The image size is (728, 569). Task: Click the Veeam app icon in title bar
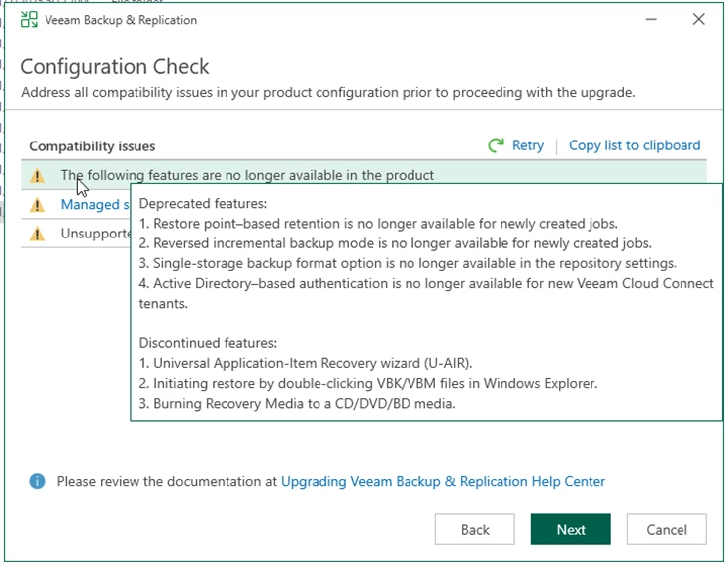30,20
